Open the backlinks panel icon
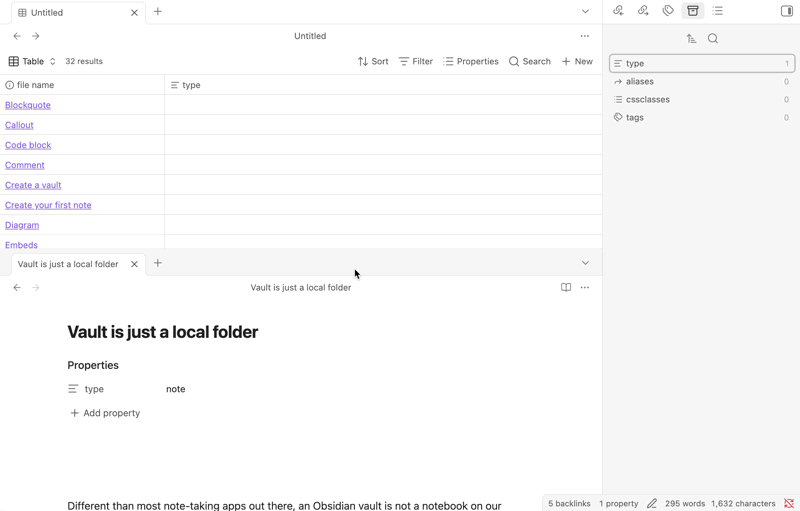Screen dimensions: 800x511 (618, 11)
